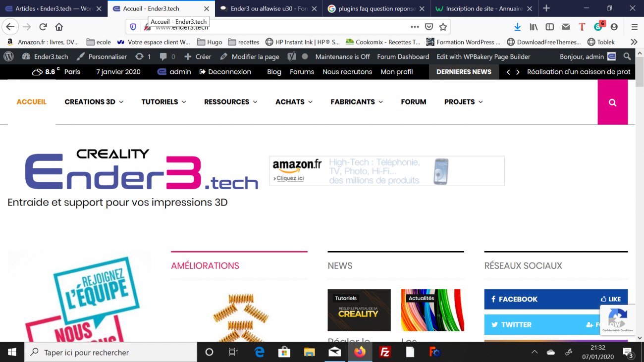The height and width of the screenshot is (362, 644).
Task: Switch to Ender3 ou alfawise u30 tab
Action: pos(268,8)
